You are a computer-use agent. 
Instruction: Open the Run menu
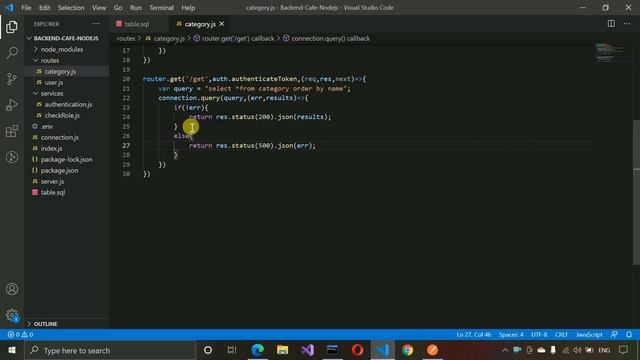pos(136,7)
